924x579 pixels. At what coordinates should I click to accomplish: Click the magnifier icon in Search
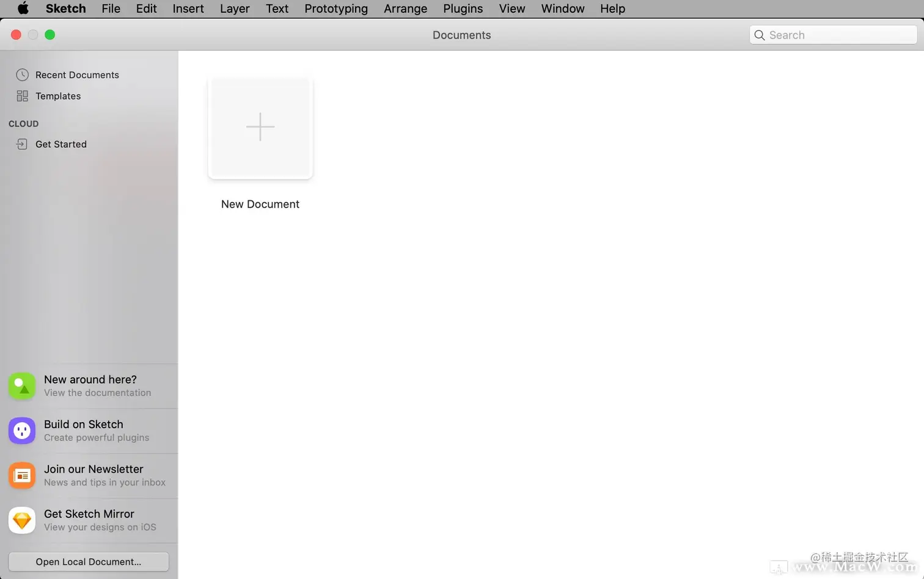760,35
